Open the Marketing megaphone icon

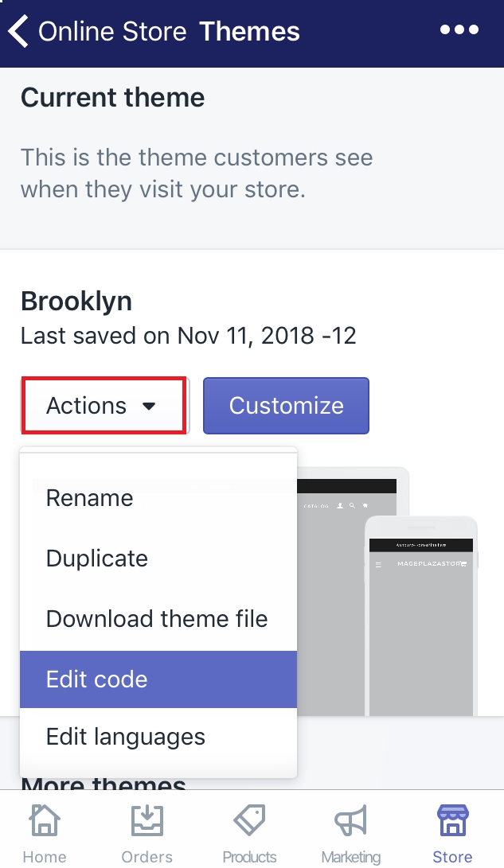[350, 819]
